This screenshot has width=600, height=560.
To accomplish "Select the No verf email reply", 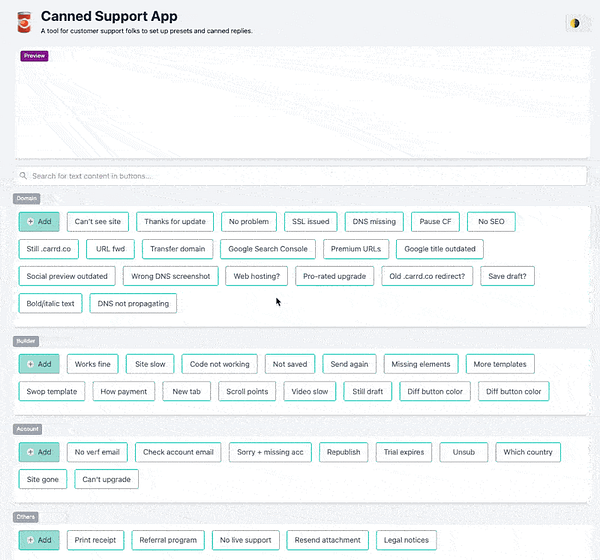I will point(97,452).
